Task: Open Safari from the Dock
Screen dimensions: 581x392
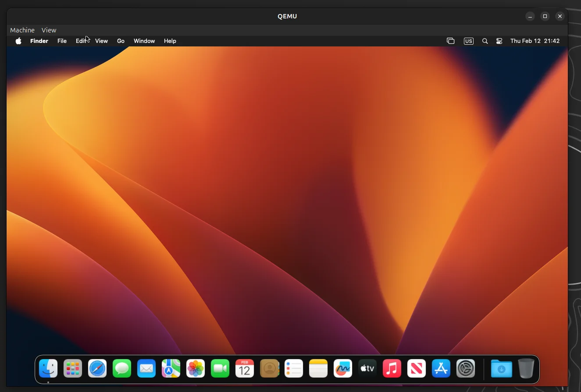Action: 97,369
